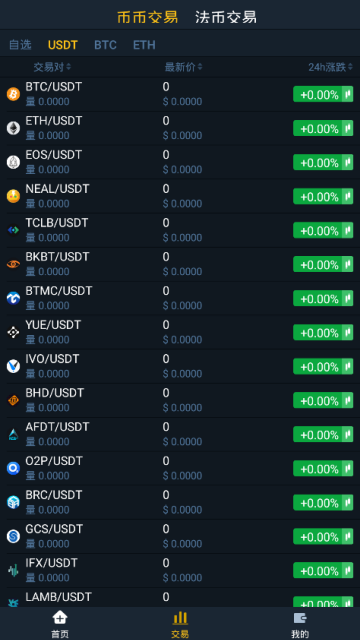Open the wallet icon 我的

pyautogui.click(x=300, y=617)
